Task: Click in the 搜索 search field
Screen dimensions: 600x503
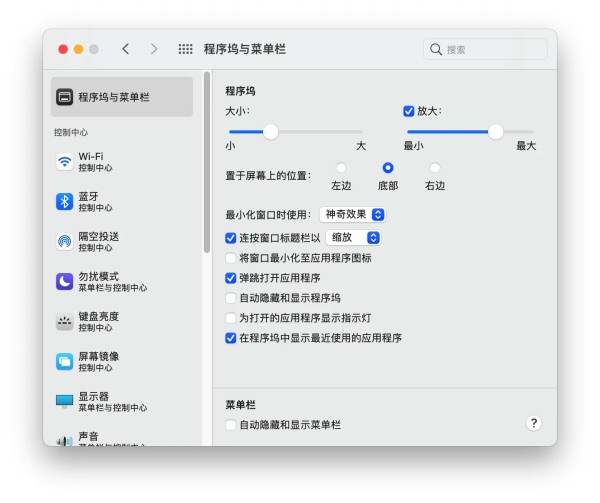Action: coord(485,49)
